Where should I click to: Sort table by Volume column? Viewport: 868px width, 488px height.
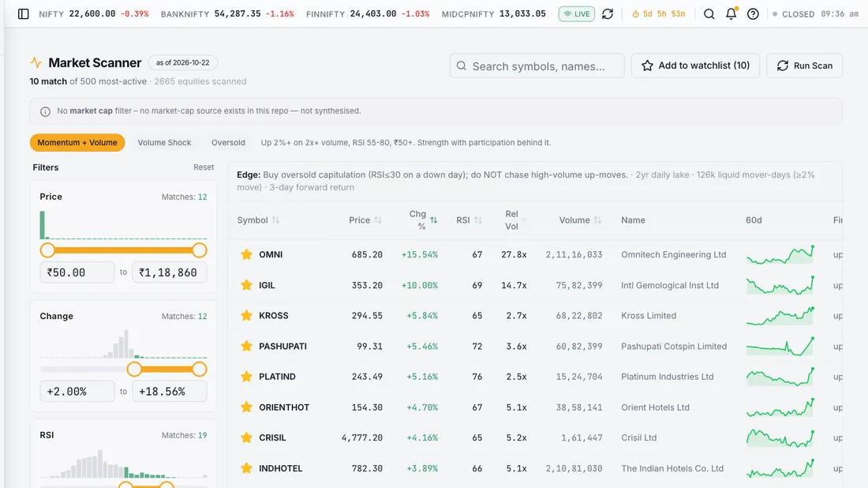[x=580, y=220]
